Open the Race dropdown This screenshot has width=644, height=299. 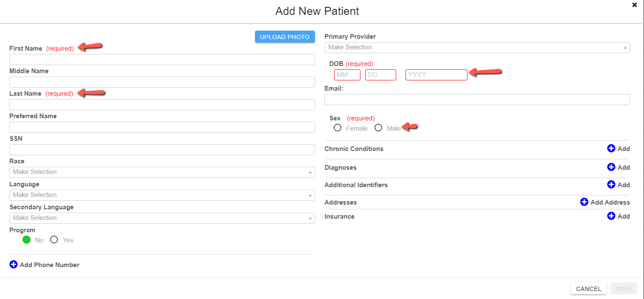click(x=162, y=172)
